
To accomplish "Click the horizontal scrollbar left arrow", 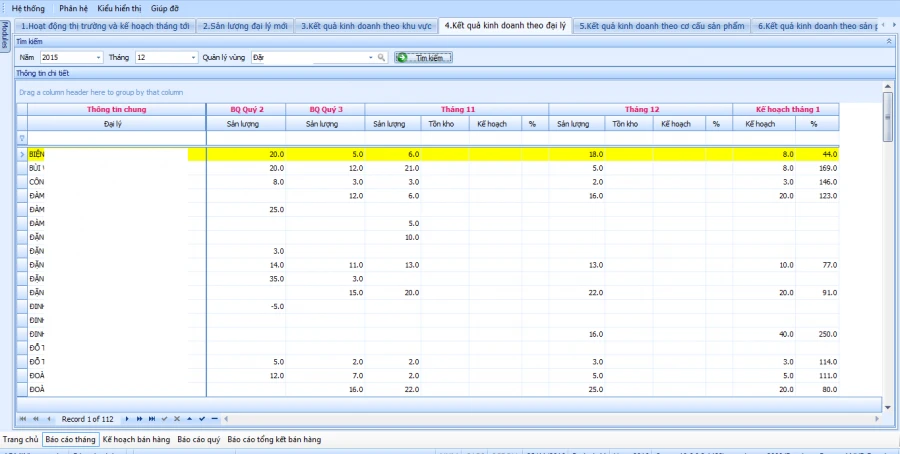I will (x=226, y=419).
